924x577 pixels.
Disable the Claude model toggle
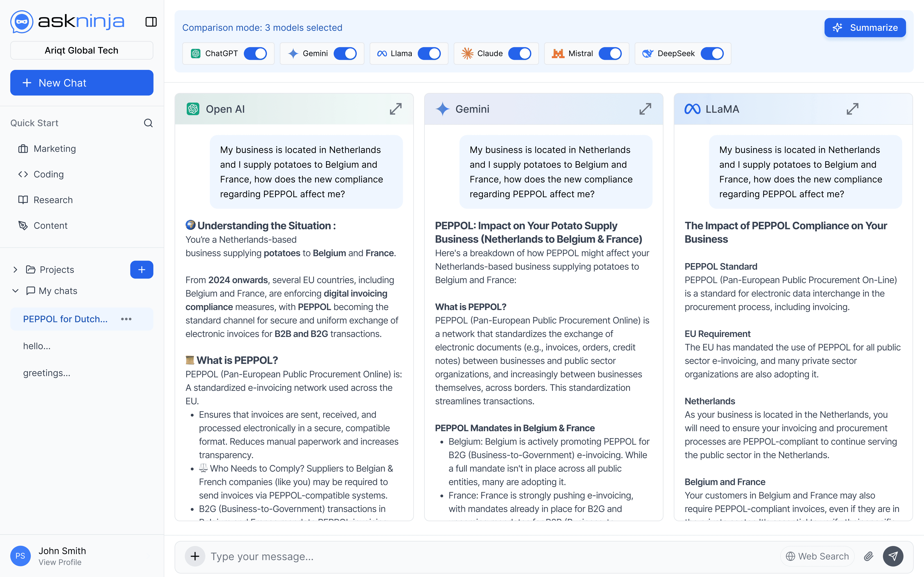pos(520,53)
